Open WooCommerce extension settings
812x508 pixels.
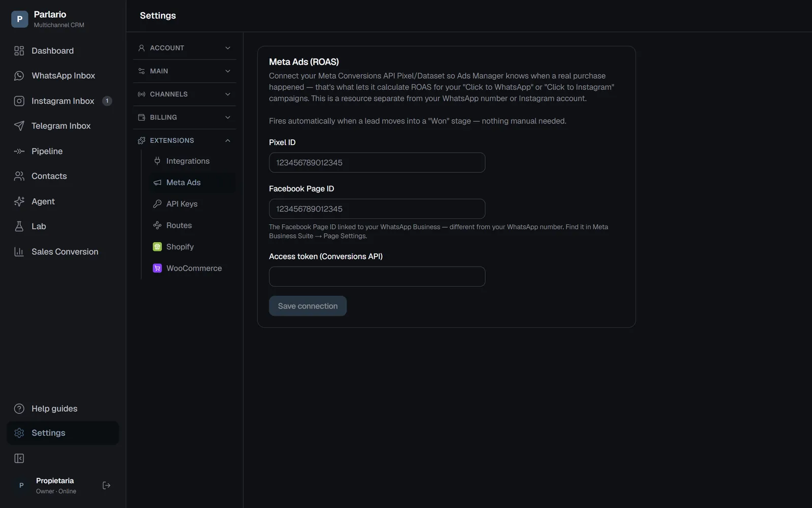click(191, 268)
